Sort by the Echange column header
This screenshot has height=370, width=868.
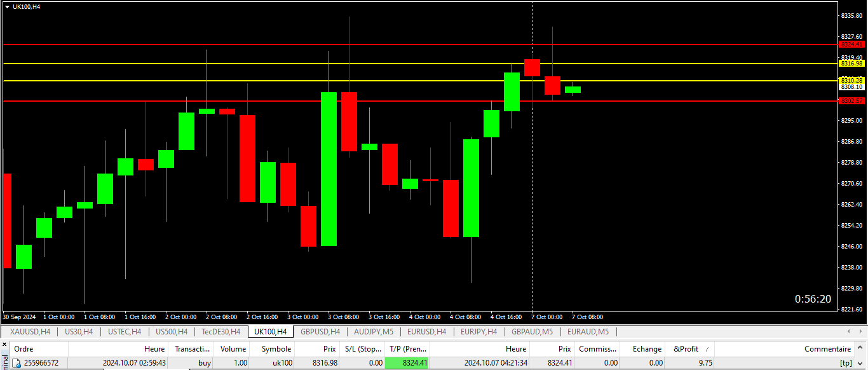click(642, 349)
